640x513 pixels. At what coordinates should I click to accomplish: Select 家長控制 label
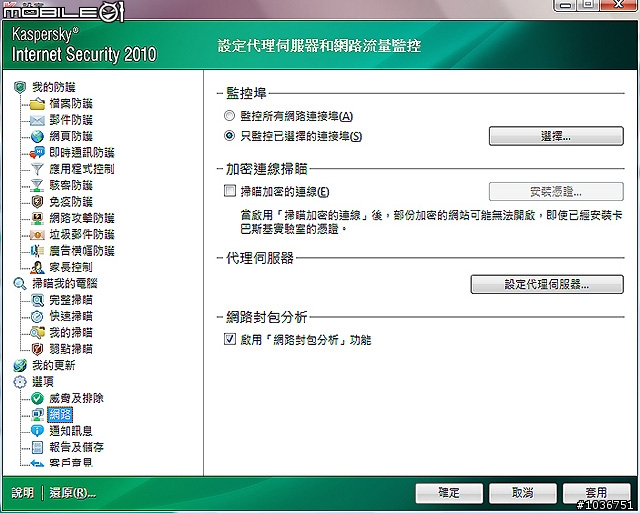[71, 267]
